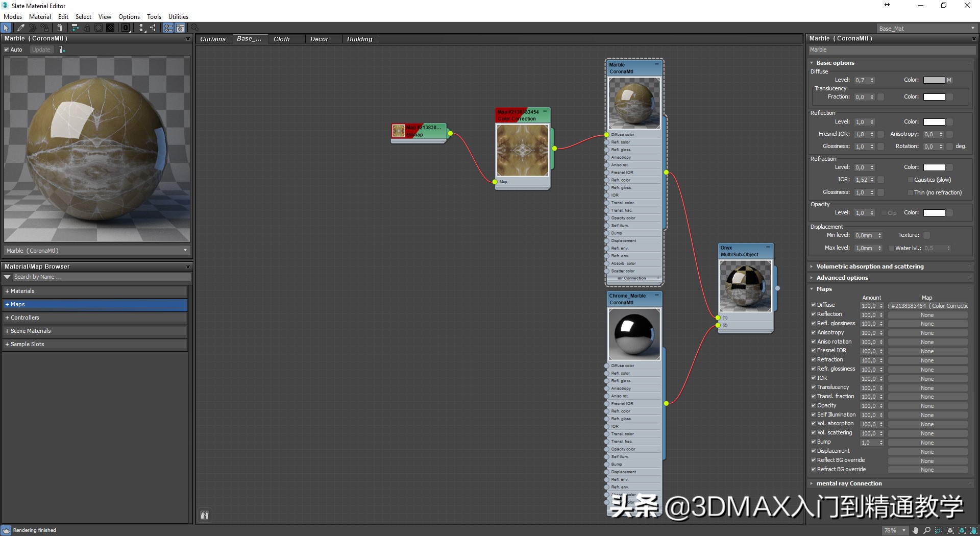980x536 pixels.
Task: Select the Pan tool in status bar
Action: (x=916, y=530)
